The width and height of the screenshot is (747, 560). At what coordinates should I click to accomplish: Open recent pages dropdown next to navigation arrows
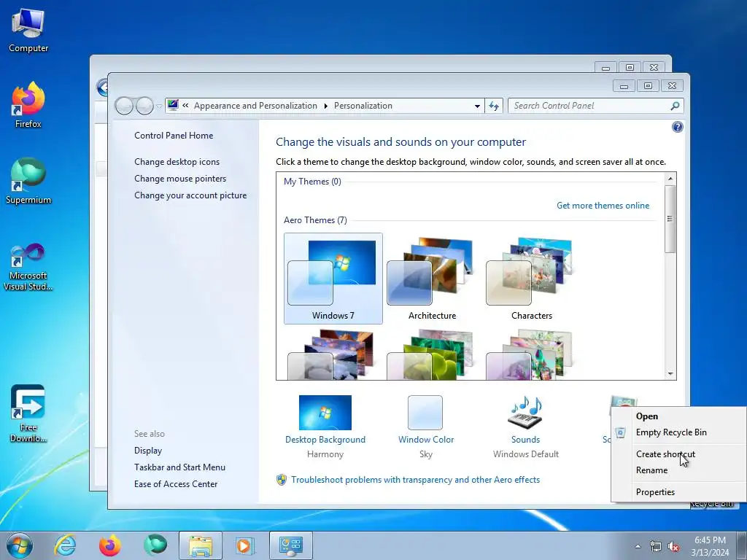click(159, 106)
